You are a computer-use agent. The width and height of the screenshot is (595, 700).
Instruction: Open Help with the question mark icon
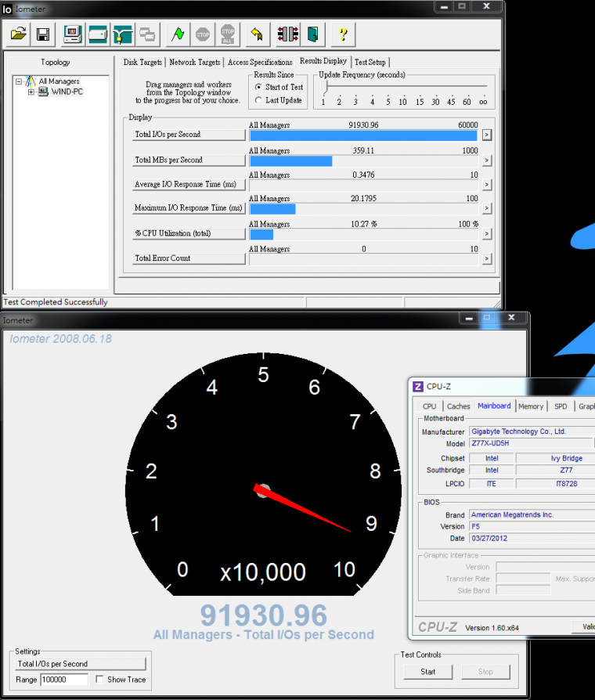point(342,34)
